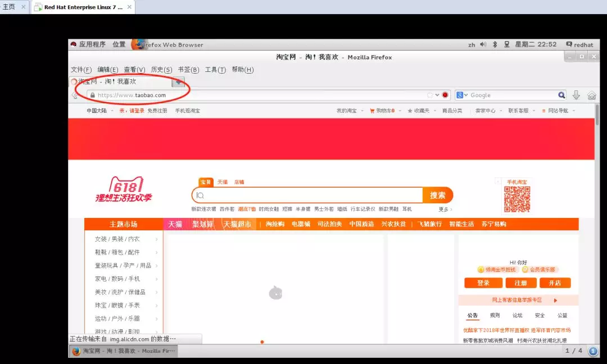Open the GNOME volume speaker icon
The width and height of the screenshot is (607, 364).
coord(483,44)
